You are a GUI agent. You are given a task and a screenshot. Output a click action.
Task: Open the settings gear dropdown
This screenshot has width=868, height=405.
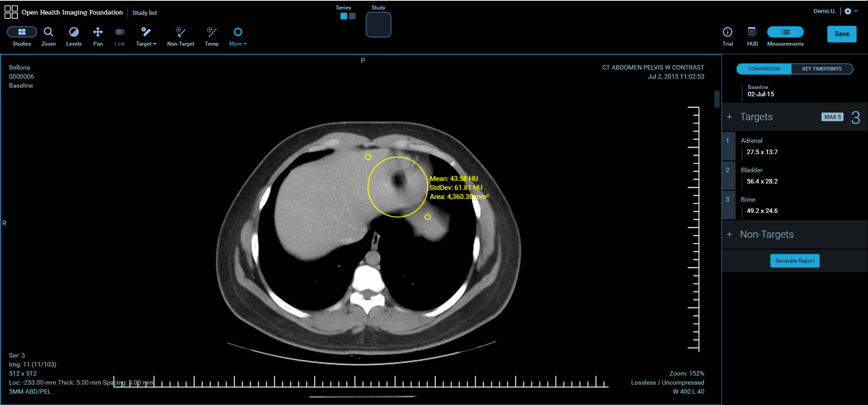850,11
